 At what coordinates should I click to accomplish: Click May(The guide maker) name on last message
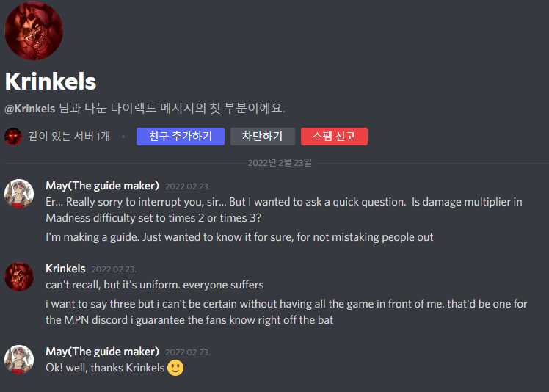coord(102,352)
